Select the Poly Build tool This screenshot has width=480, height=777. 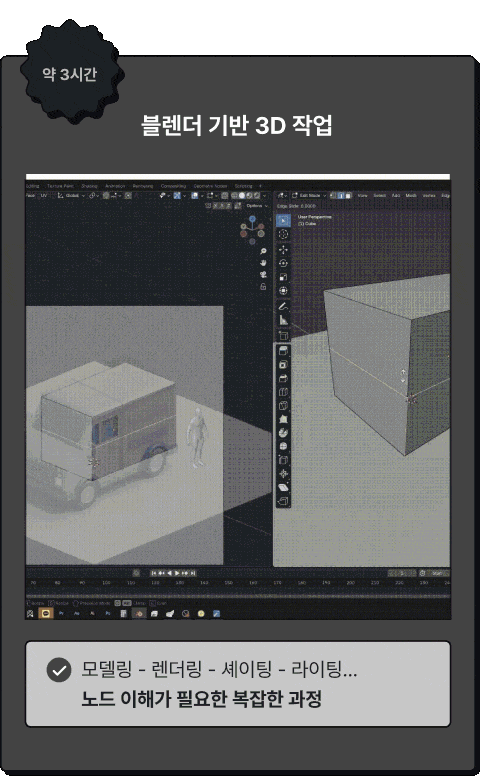click(283, 419)
